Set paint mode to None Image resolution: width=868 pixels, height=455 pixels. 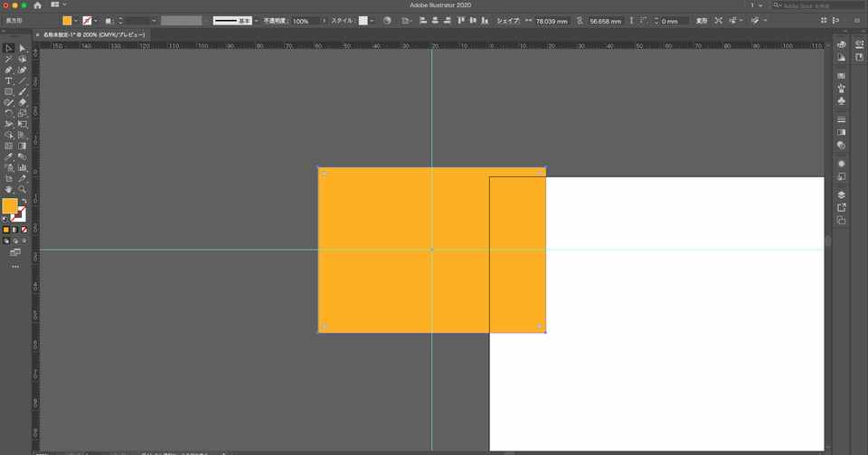point(24,230)
